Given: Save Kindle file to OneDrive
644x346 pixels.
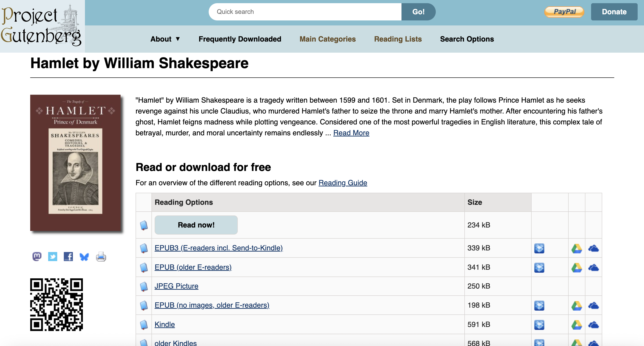Looking at the screenshot, I should tap(594, 325).
